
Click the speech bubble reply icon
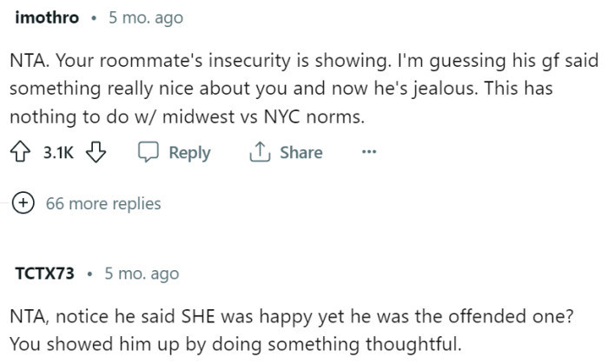tap(147, 153)
